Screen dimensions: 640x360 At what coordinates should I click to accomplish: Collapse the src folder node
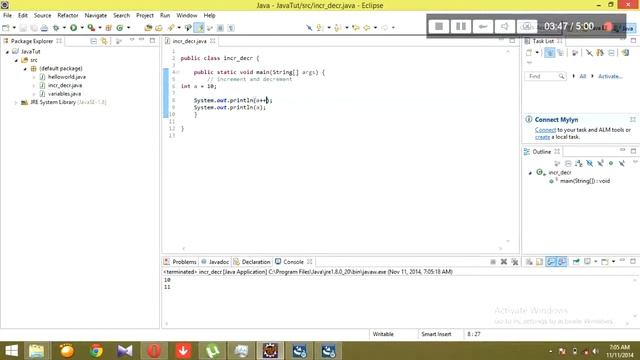(16, 60)
